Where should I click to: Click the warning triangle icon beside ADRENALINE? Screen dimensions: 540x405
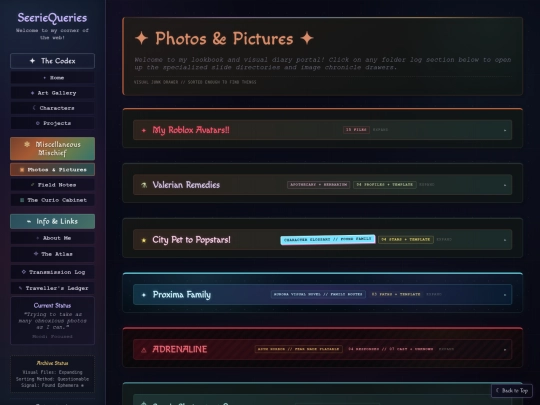(x=144, y=350)
